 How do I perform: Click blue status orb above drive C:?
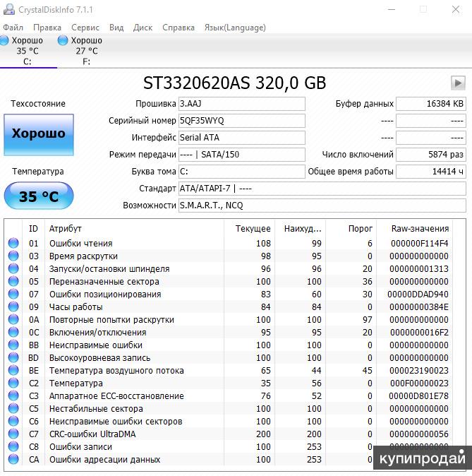[x=4, y=40]
